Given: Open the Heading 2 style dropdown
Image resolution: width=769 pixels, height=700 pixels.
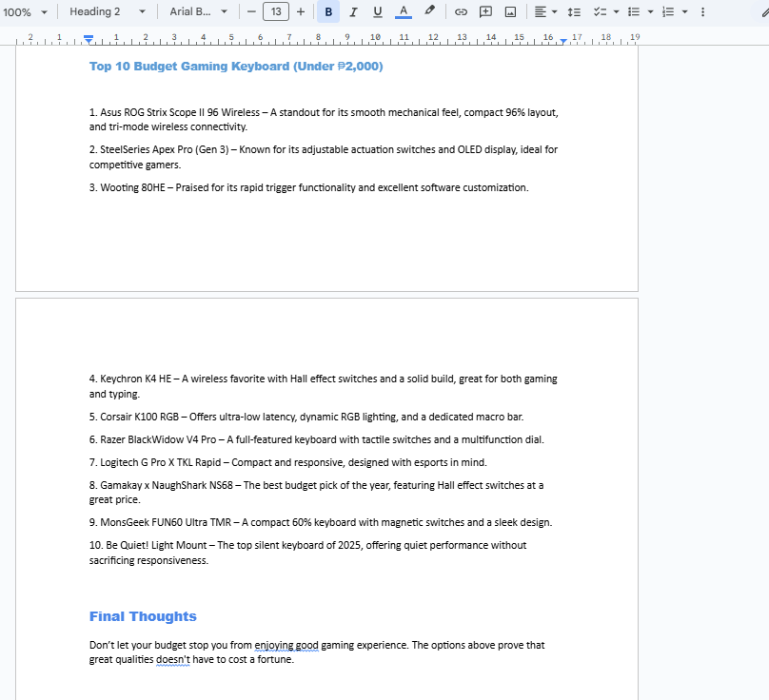Looking at the screenshot, I should 108,11.
